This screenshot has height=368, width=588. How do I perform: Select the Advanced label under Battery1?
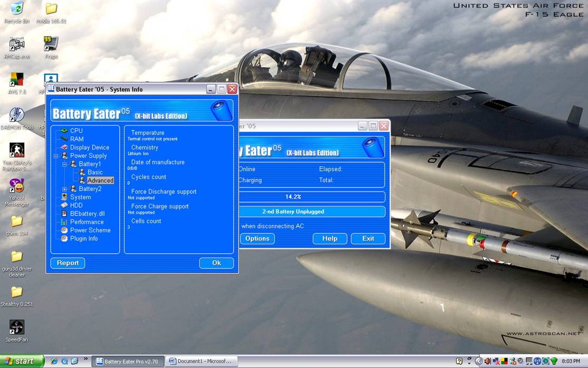click(x=100, y=180)
